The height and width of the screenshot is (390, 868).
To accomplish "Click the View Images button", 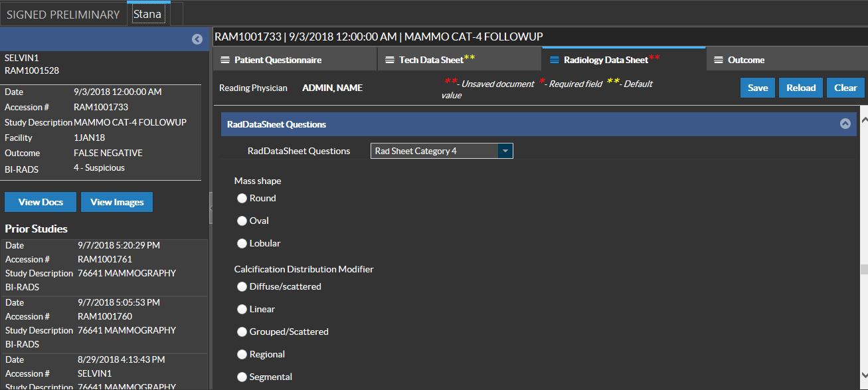I will pos(117,202).
